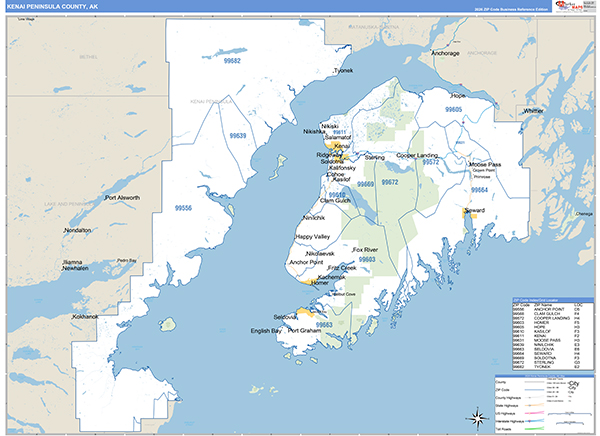Click the ZIP Code Index header bar
The image size is (600, 436).
pyautogui.click(x=553, y=300)
